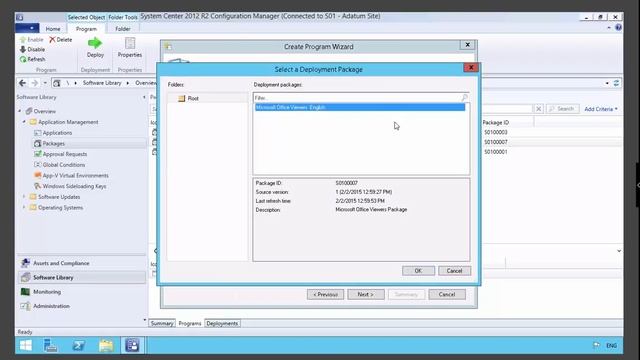The image size is (640, 360).
Task: Collapse the details pane chevron at right
Action: pos(619,251)
